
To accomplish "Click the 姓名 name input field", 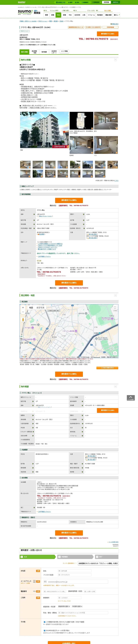I will click(75, 571).
